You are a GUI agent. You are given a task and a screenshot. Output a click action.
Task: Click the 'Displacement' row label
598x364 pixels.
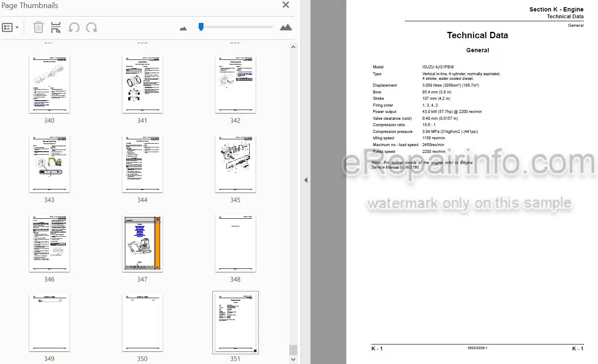[385, 85]
